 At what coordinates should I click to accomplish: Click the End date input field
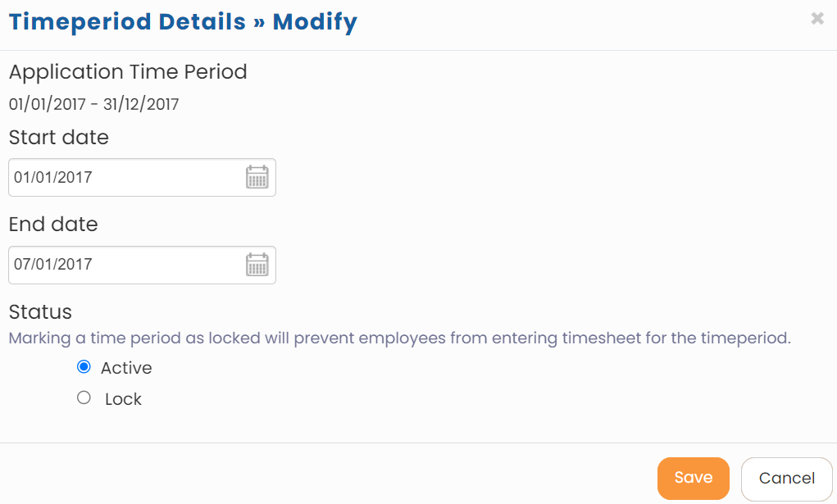click(x=123, y=264)
